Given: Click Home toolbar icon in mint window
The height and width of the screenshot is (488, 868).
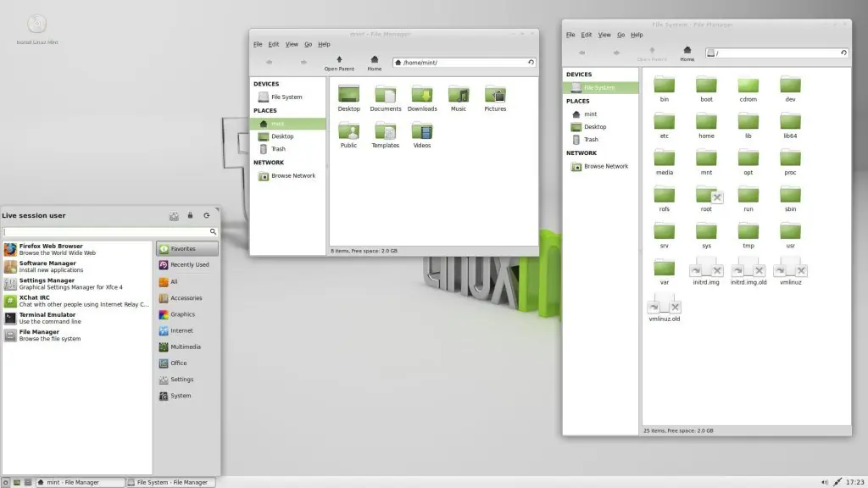Looking at the screenshot, I should [x=374, y=63].
